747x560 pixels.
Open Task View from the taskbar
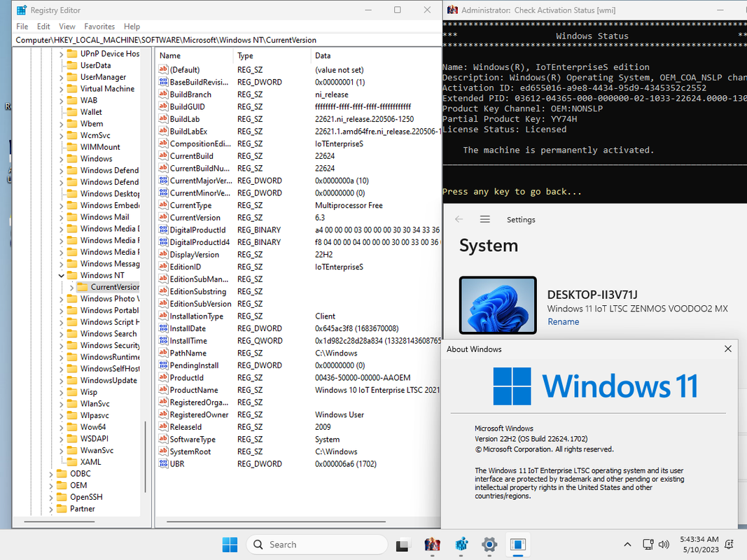coord(403,545)
